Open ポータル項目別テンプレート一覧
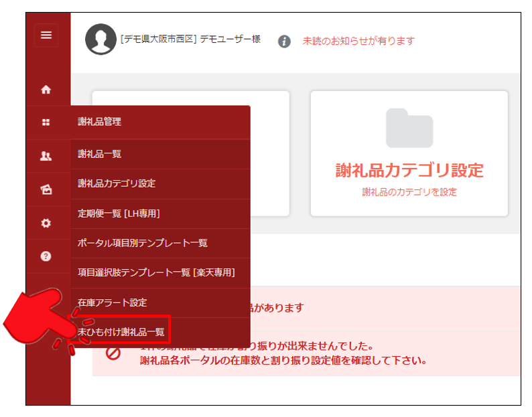The width and height of the screenshot is (532, 417). (x=143, y=243)
